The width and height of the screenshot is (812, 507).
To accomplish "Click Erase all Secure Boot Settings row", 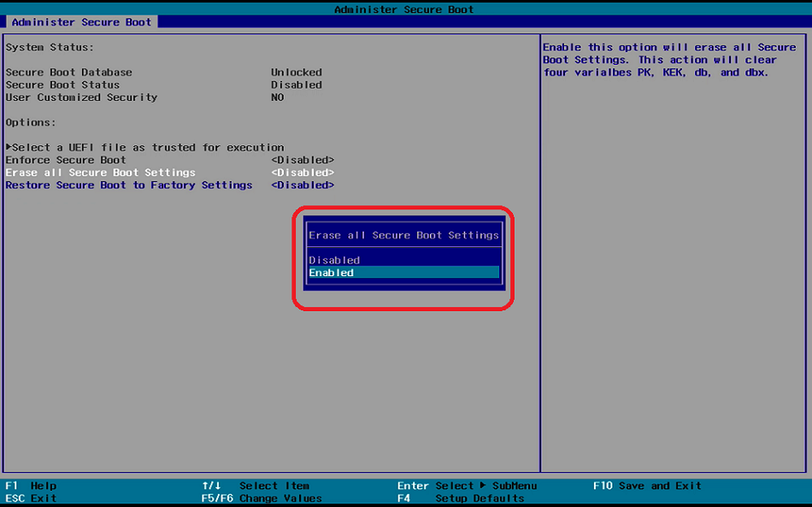I will tap(101, 173).
